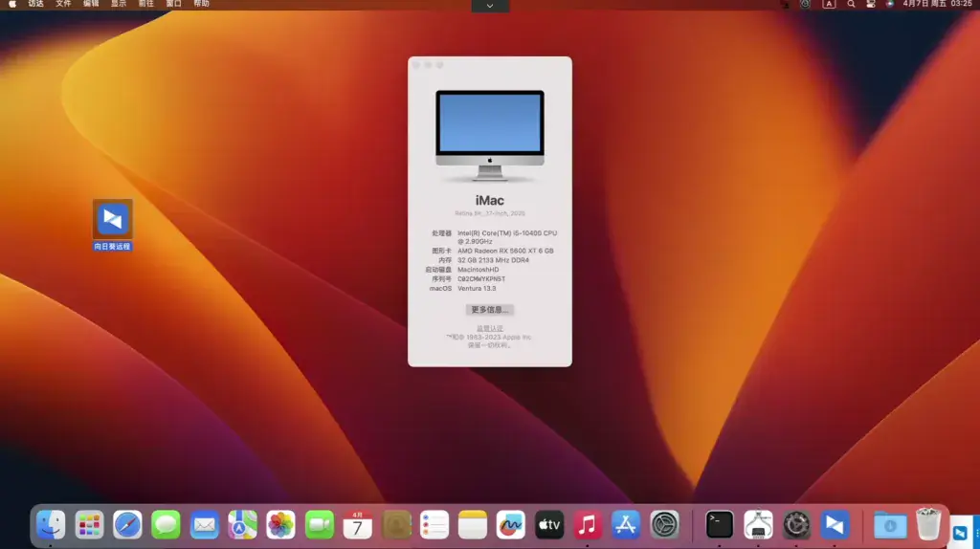Image resolution: width=980 pixels, height=549 pixels.
Task: Open the 编辑 menu
Action: pos(91,4)
